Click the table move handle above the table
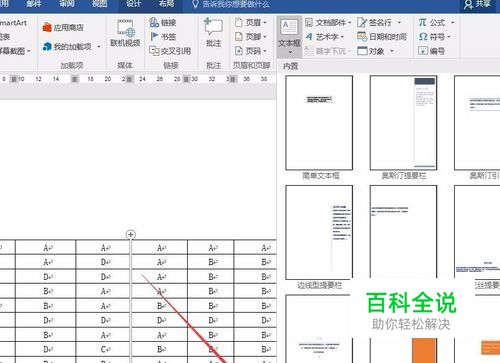Image resolution: width=500 pixels, height=363 pixels. pyautogui.click(x=131, y=235)
